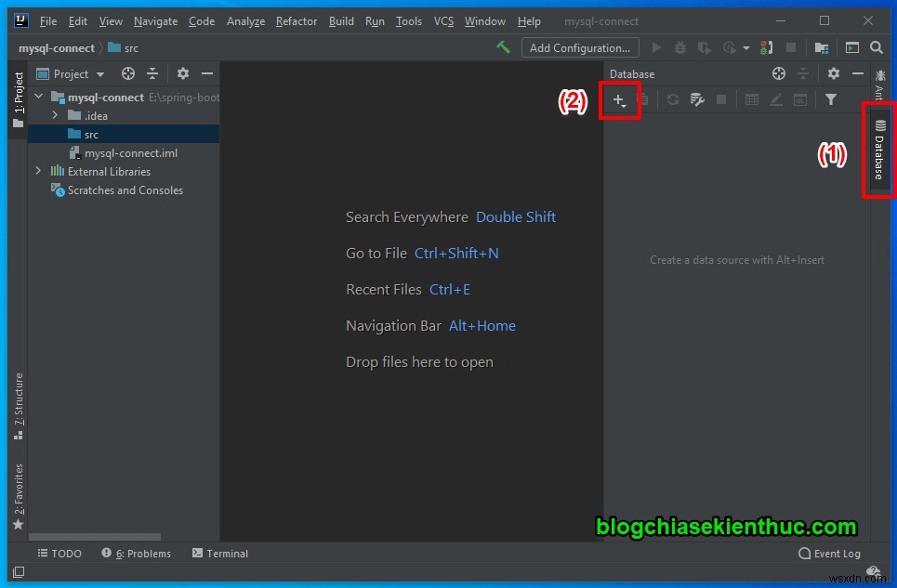Open the Navigate menu
Viewport: 897px width, 588px height.
[x=155, y=21]
